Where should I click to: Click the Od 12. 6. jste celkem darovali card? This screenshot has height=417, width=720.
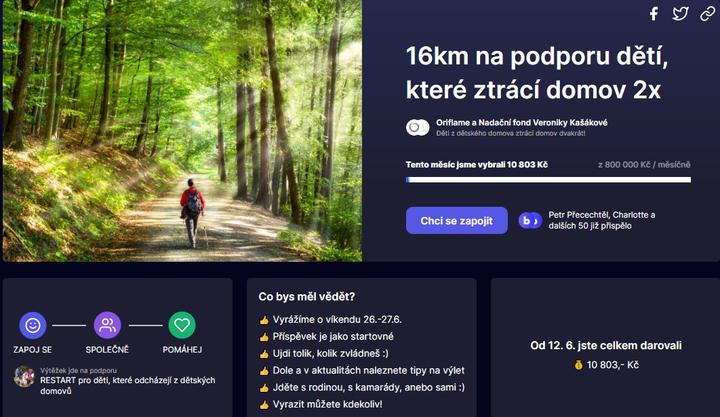[x=606, y=348]
